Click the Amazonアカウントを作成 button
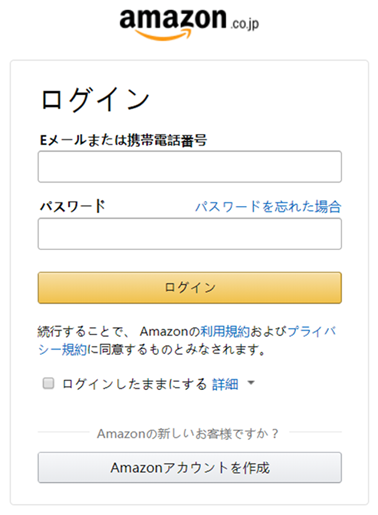Image resolution: width=378 pixels, height=515 pixels. 190,467
